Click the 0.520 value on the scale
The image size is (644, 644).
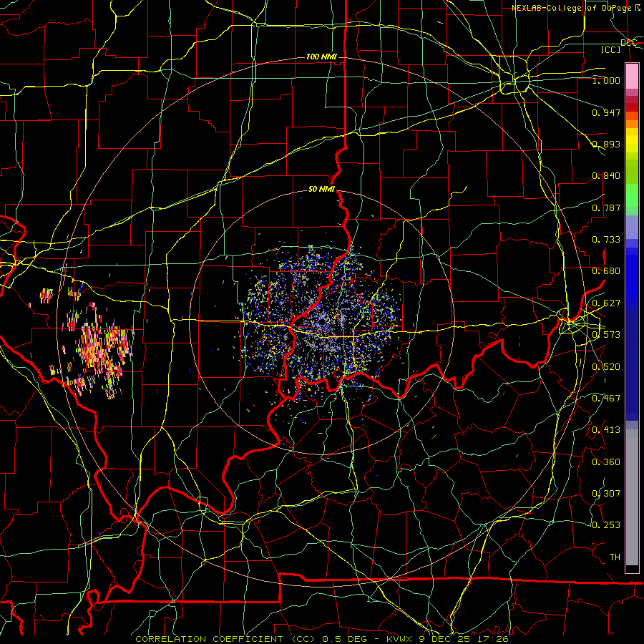pos(606,367)
